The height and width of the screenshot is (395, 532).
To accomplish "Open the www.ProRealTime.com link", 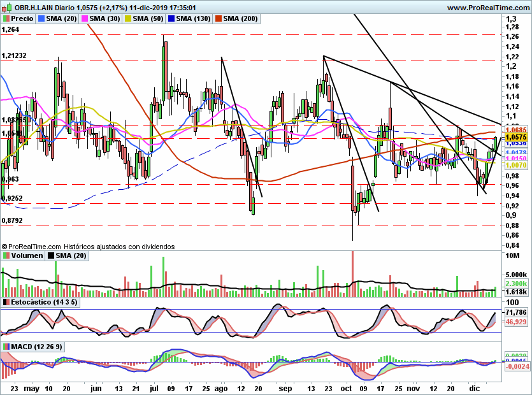I will pos(489,7).
